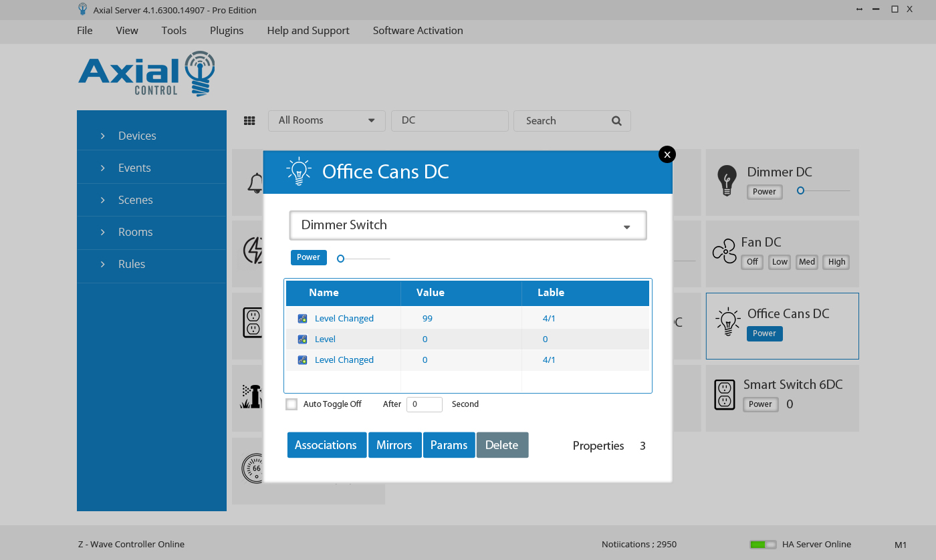
Task: Click the grid view icon
Action: pyautogui.click(x=249, y=121)
